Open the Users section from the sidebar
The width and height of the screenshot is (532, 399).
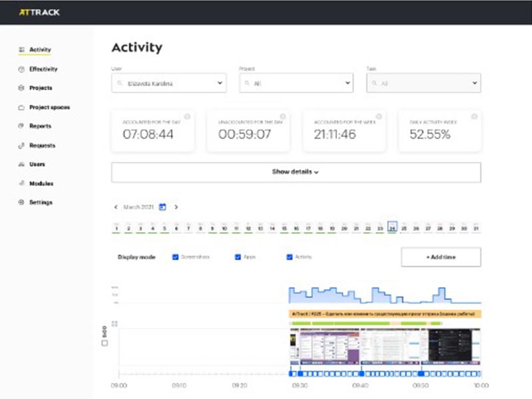pos(22,164)
